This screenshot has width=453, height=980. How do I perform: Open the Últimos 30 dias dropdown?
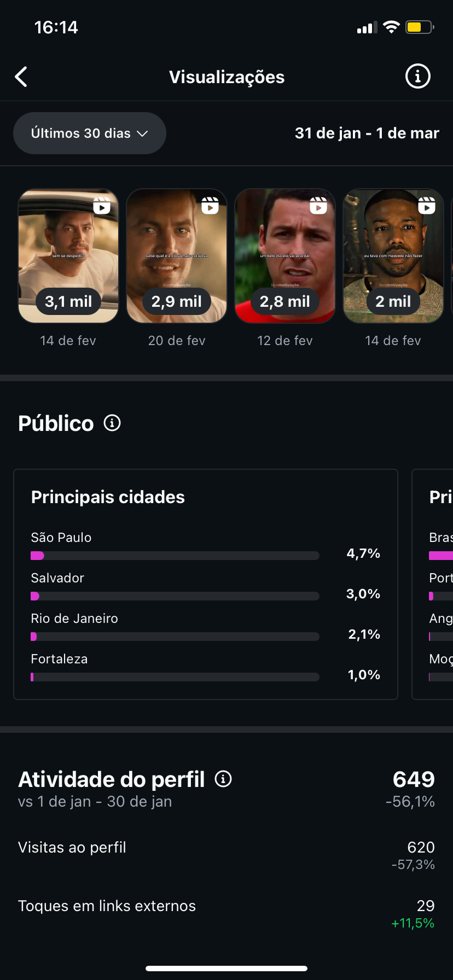coord(89,133)
